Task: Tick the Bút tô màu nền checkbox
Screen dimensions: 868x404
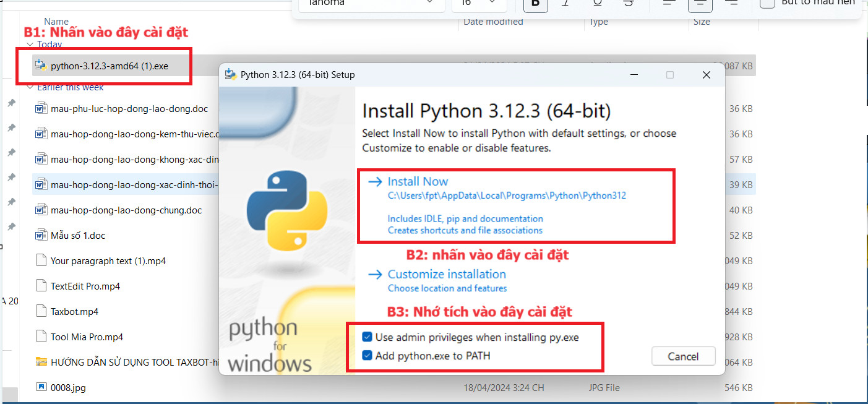Action: click(x=767, y=2)
